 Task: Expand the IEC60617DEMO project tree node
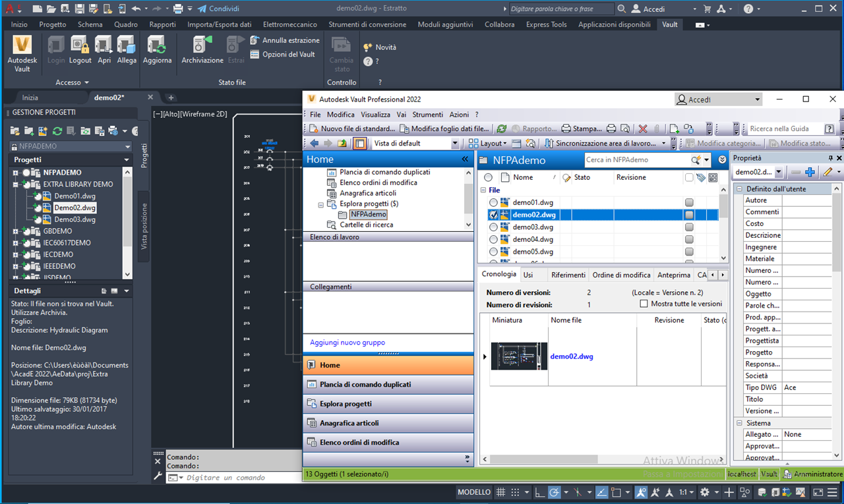tap(15, 243)
